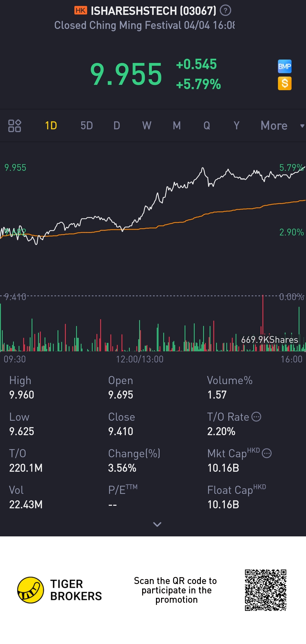Tap the tallest red volume bar
The height and width of the screenshot is (644, 306).
(x=263, y=323)
